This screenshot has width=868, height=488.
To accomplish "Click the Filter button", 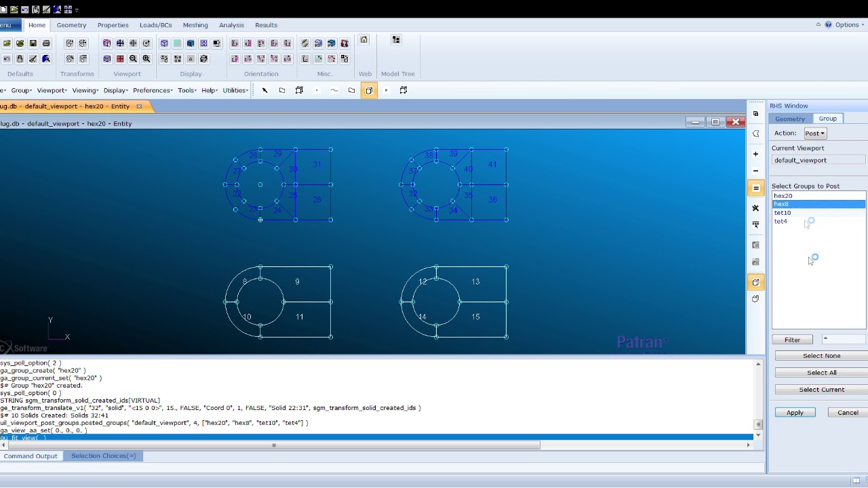I will (x=792, y=340).
